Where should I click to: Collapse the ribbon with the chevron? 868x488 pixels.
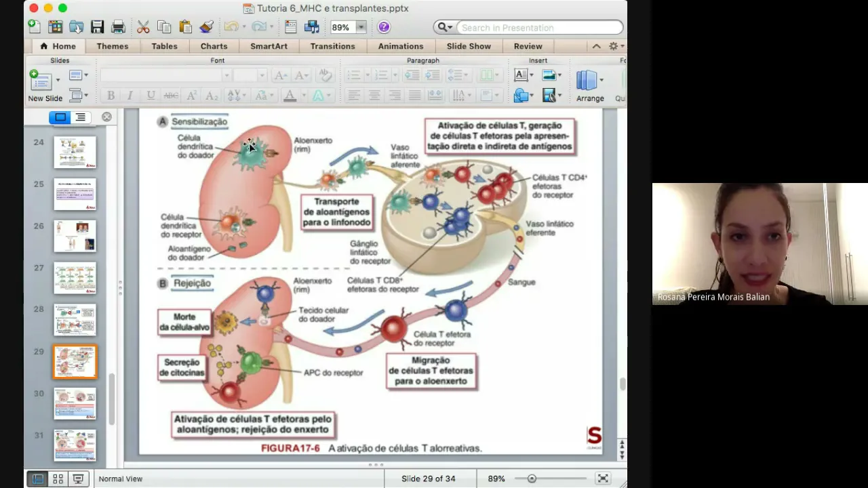click(596, 46)
